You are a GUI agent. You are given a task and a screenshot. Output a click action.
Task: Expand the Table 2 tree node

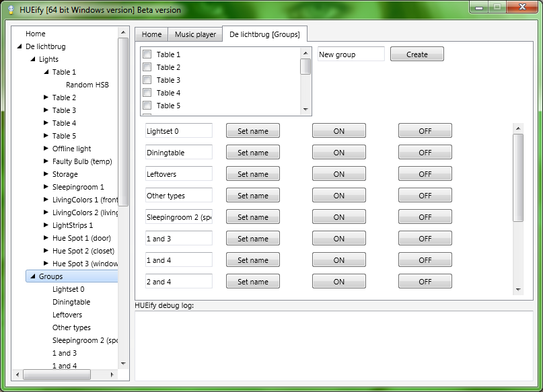(46, 97)
